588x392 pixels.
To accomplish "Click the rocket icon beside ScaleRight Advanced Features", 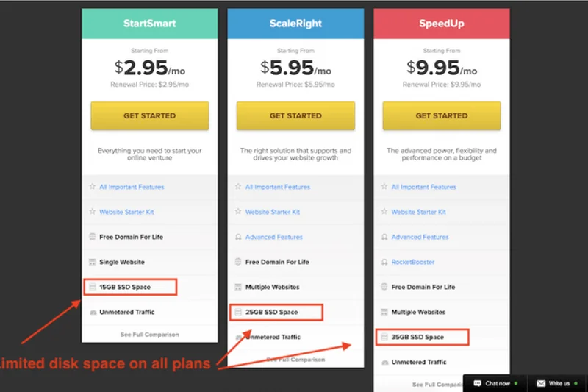I will pyautogui.click(x=238, y=237).
